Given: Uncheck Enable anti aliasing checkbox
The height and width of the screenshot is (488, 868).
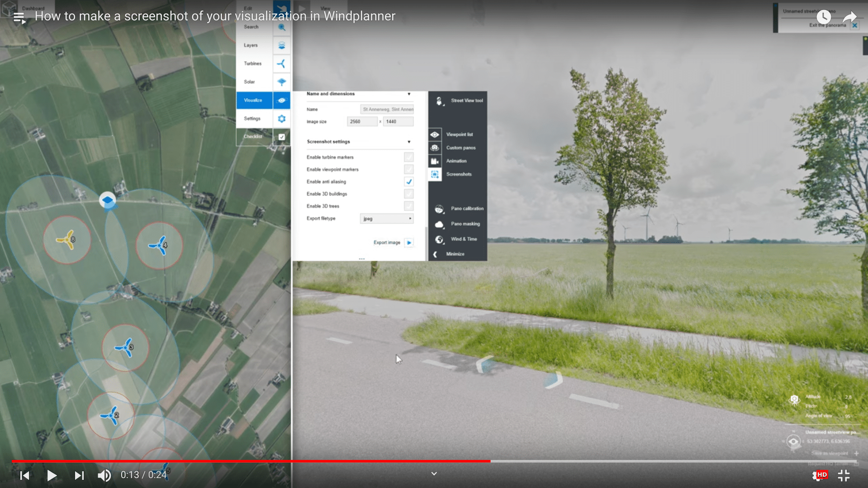Looking at the screenshot, I should (x=409, y=182).
